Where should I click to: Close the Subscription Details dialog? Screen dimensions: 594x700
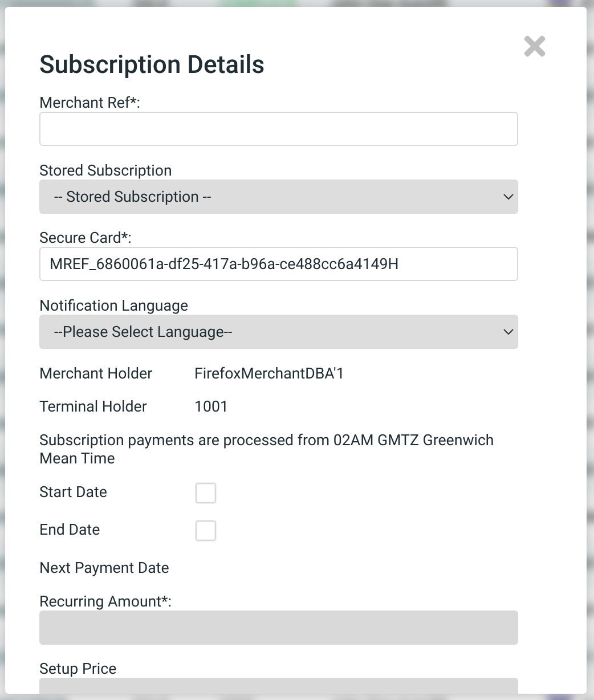click(534, 46)
